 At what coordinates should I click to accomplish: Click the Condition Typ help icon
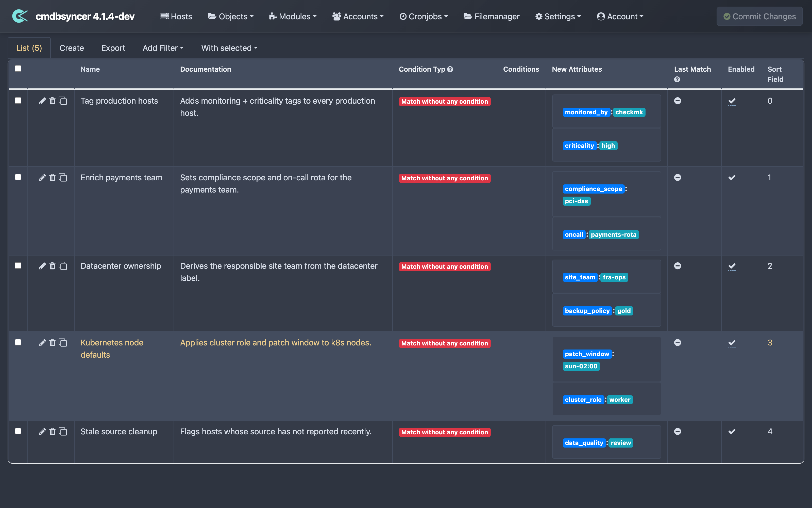coord(450,69)
